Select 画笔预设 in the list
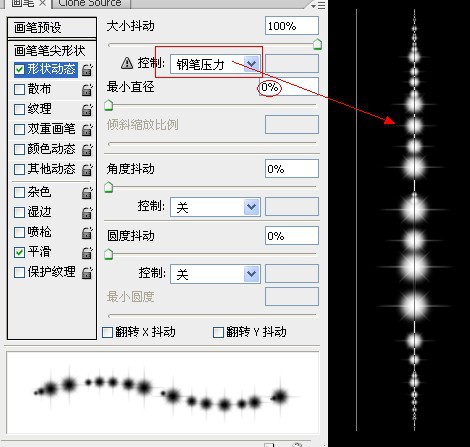Viewport: 470px width, 447px height. pos(52,28)
